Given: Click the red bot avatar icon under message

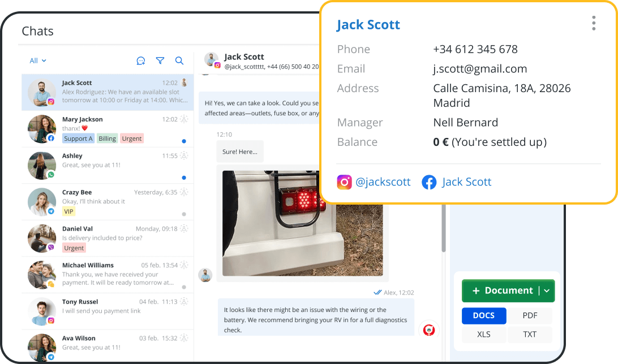Looking at the screenshot, I should [428, 330].
